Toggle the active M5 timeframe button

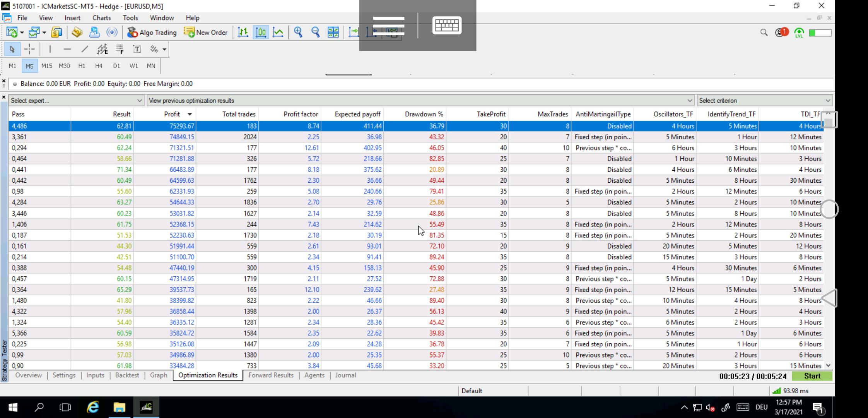pyautogui.click(x=29, y=66)
